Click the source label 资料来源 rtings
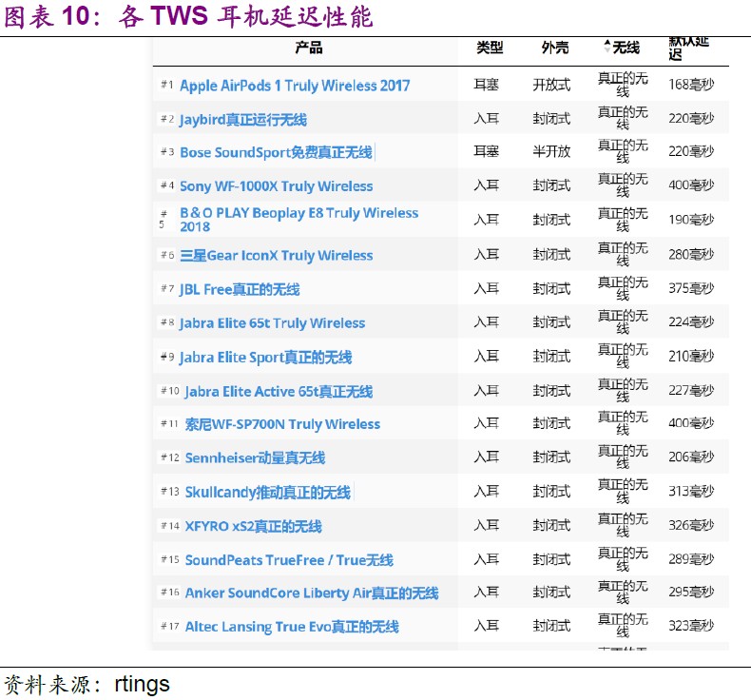Viewport: 751px width, 700px height. coord(87,684)
